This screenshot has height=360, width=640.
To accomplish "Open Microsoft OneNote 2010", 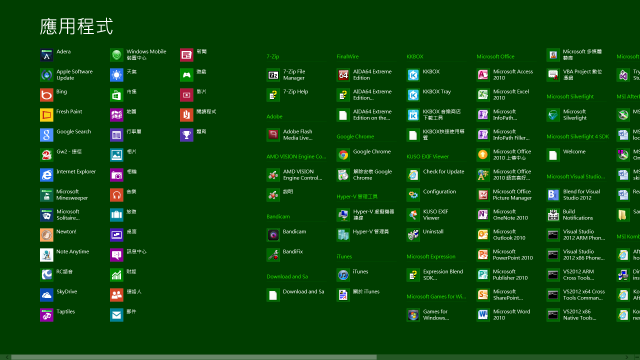I will [x=483, y=215].
